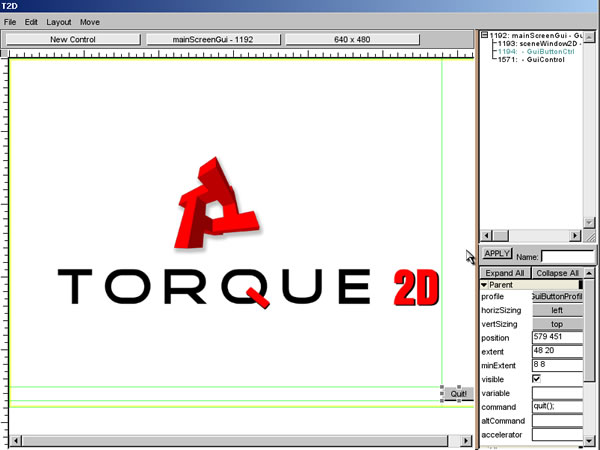
Task: Click the altCommand input field
Action: point(558,421)
